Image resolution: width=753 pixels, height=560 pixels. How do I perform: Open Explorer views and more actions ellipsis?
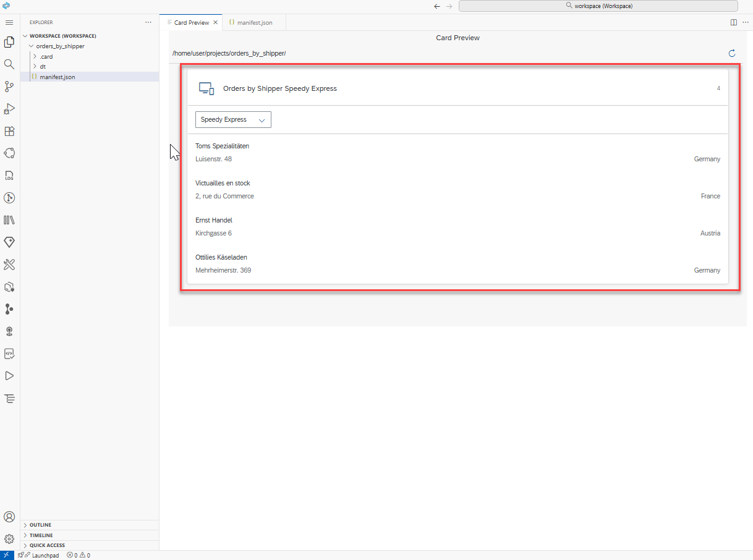click(148, 22)
